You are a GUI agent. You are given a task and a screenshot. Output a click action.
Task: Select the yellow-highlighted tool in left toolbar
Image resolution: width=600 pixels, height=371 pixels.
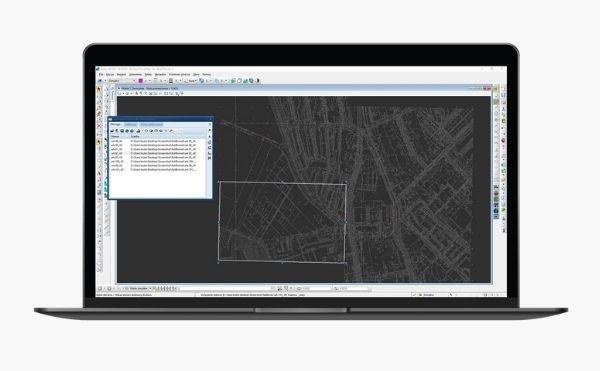tap(99, 143)
